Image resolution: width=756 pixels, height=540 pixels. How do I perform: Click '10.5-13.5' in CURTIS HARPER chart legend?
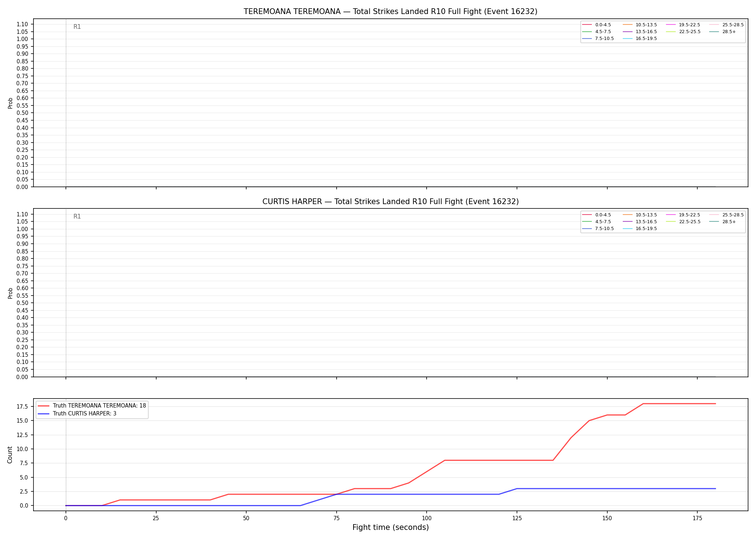point(646,215)
